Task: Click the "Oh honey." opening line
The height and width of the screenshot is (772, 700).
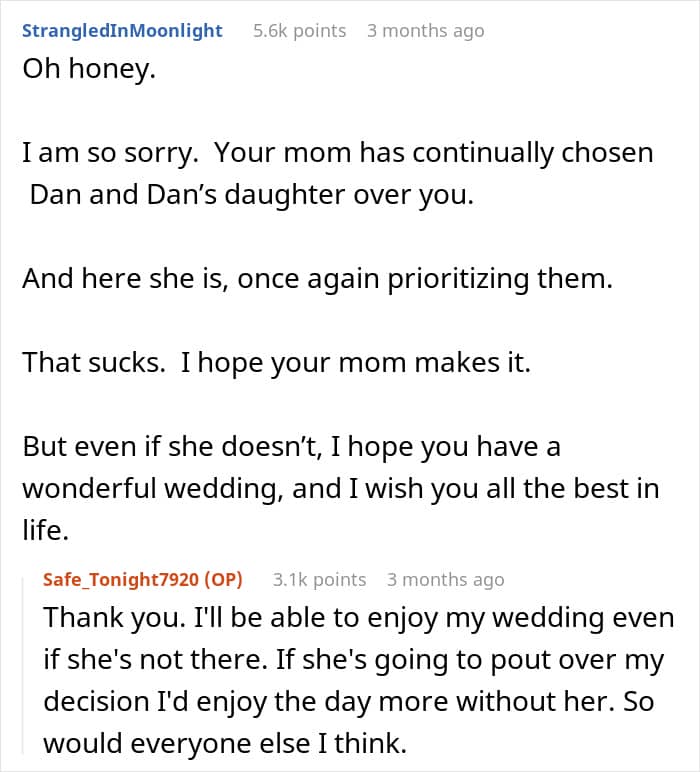Action: 89,68
